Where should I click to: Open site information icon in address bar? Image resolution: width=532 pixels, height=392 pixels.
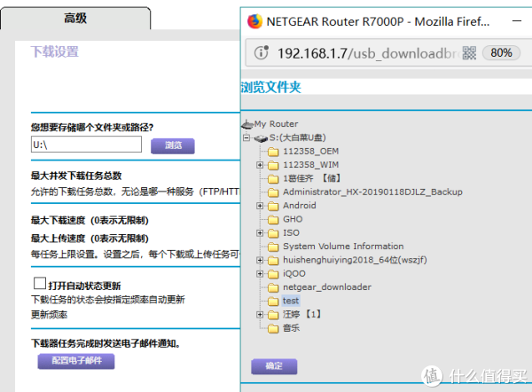(x=262, y=52)
